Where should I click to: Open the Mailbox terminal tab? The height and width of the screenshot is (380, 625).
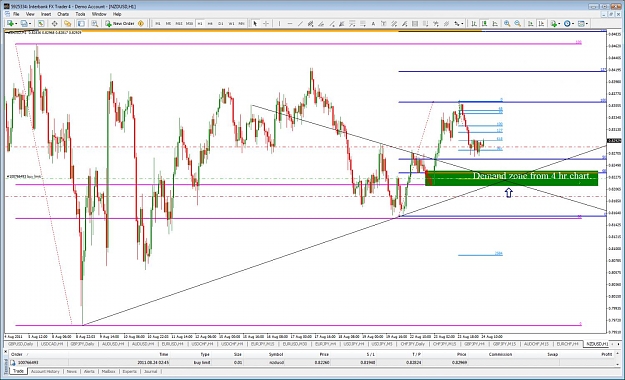point(108,371)
